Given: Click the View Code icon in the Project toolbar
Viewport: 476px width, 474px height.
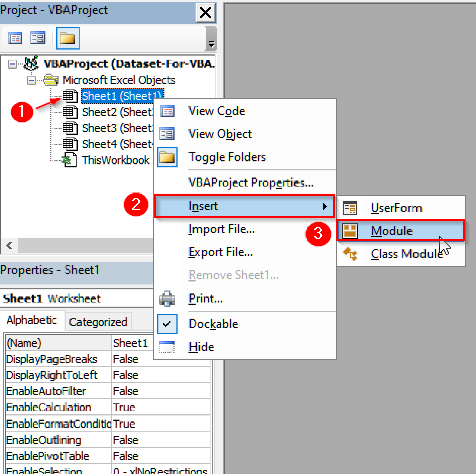Looking at the screenshot, I should [15, 38].
